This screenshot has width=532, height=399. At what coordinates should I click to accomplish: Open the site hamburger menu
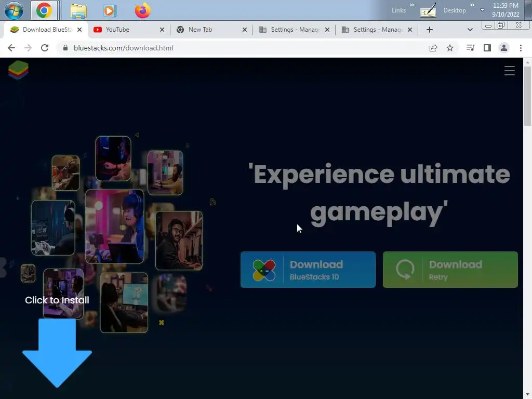[x=509, y=71]
